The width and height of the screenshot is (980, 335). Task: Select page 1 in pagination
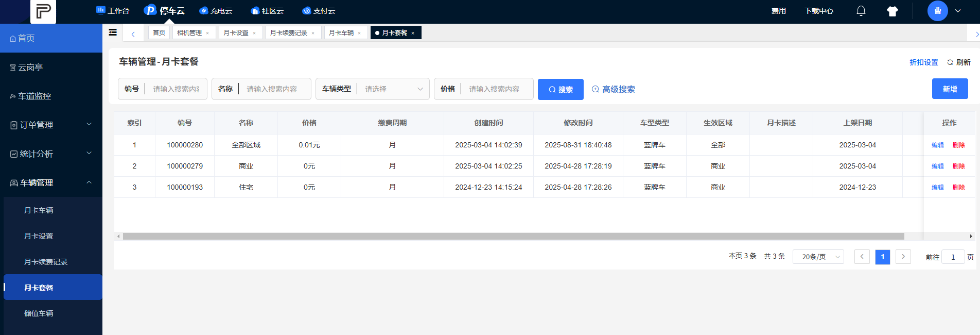[883, 257]
